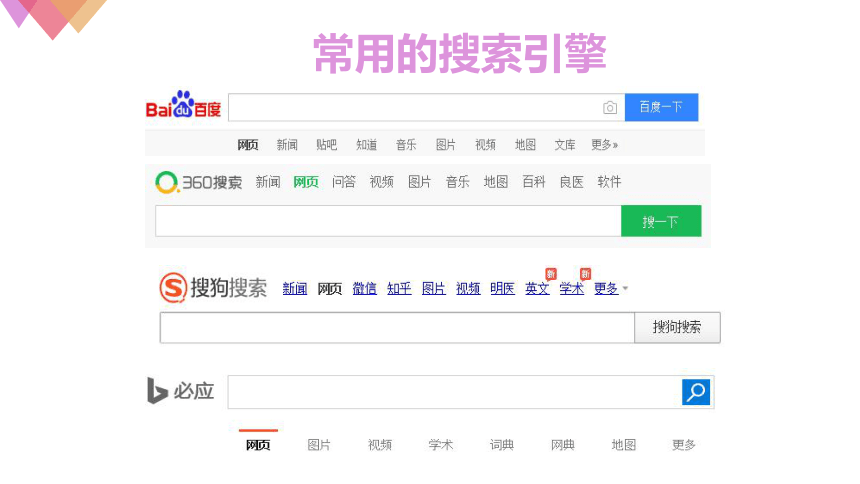The image size is (860, 484).
Task: Click the Bing 必应 logo
Action: 180,391
